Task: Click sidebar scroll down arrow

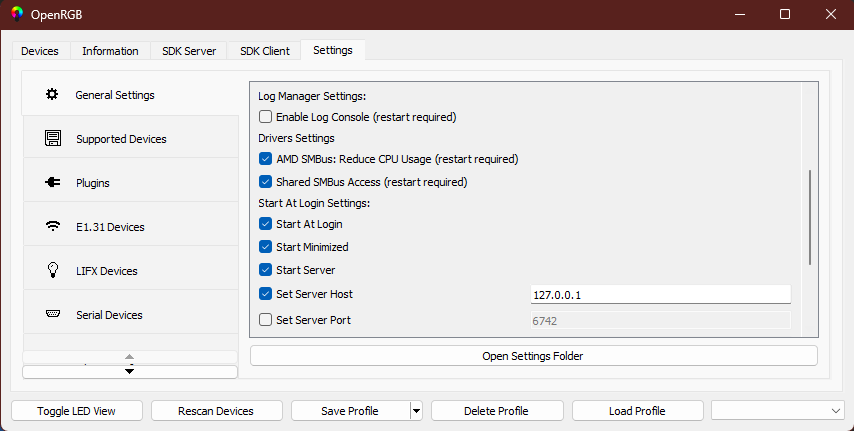Action: pos(130,372)
